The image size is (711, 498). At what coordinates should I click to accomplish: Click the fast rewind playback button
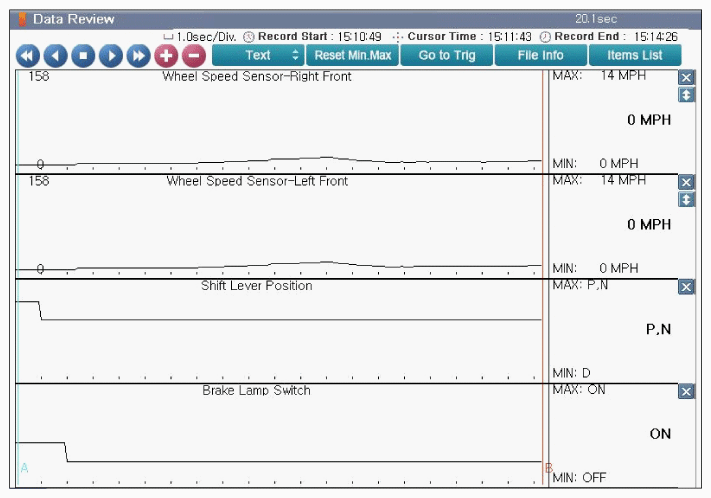pos(28,56)
